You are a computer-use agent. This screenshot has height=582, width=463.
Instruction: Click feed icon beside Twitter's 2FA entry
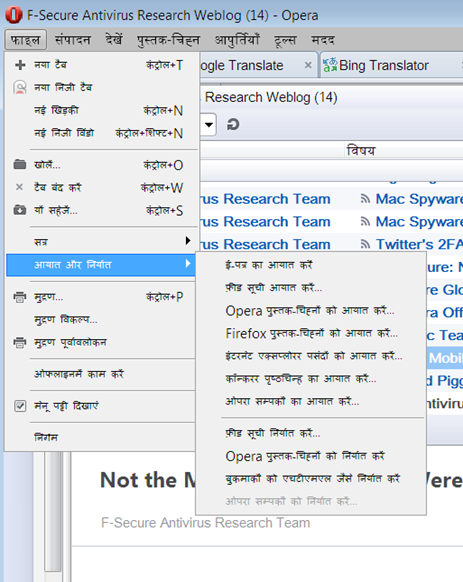(365, 244)
